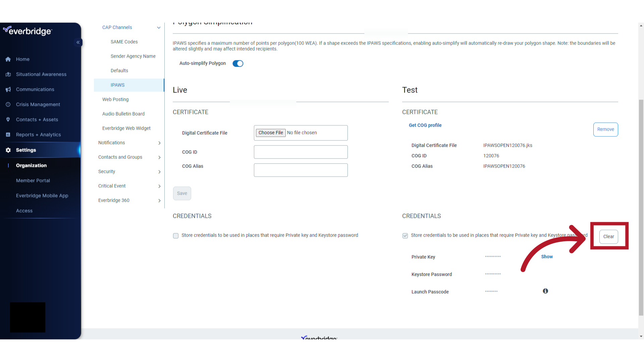This screenshot has height=362, width=644.
Task: Open Sender Agency Name page
Action: point(133,56)
